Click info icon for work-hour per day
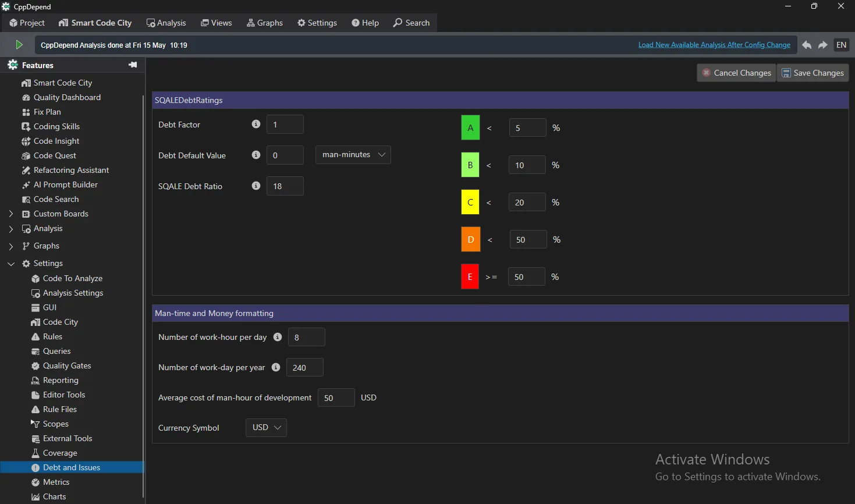The height and width of the screenshot is (504, 855). click(x=278, y=337)
